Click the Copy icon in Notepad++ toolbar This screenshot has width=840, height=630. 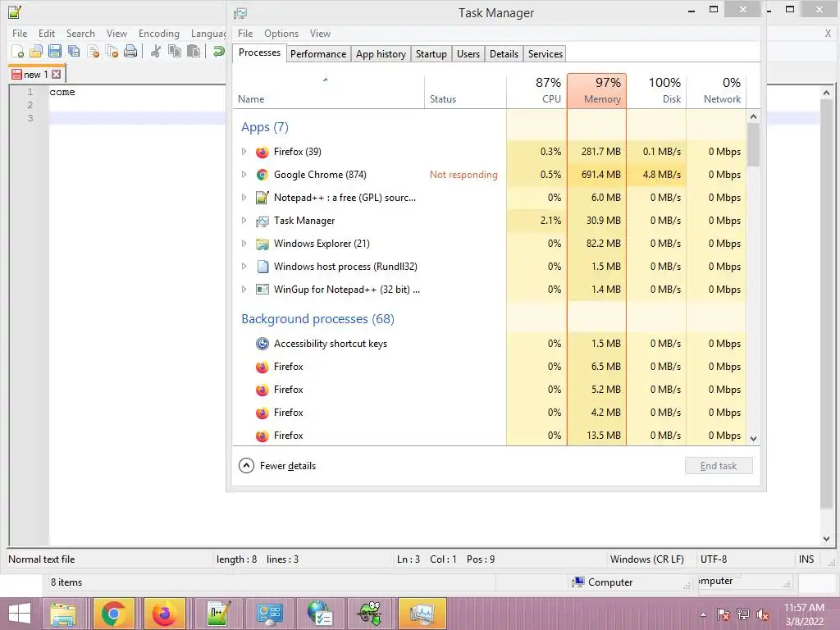click(x=175, y=52)
